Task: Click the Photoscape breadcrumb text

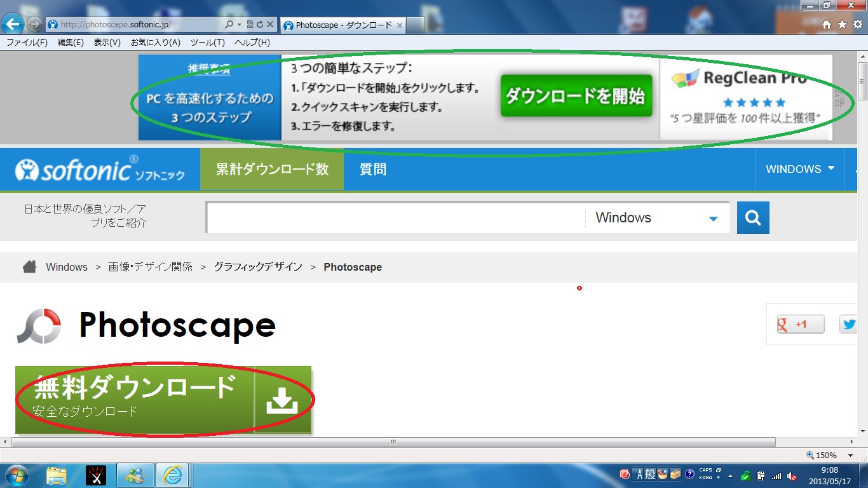Action: coord(353,268)
